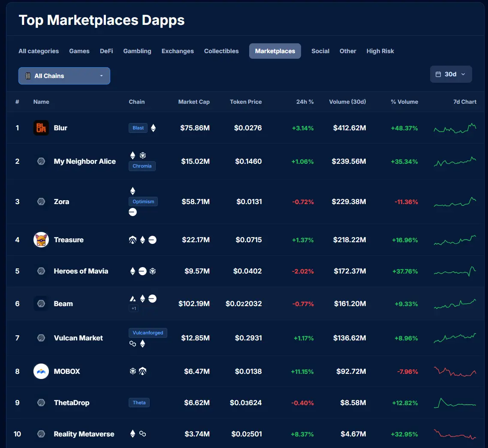Switch to the Collectibles tab
The height and width of the screenshot is (448, 488).
(x=221, y=51)
